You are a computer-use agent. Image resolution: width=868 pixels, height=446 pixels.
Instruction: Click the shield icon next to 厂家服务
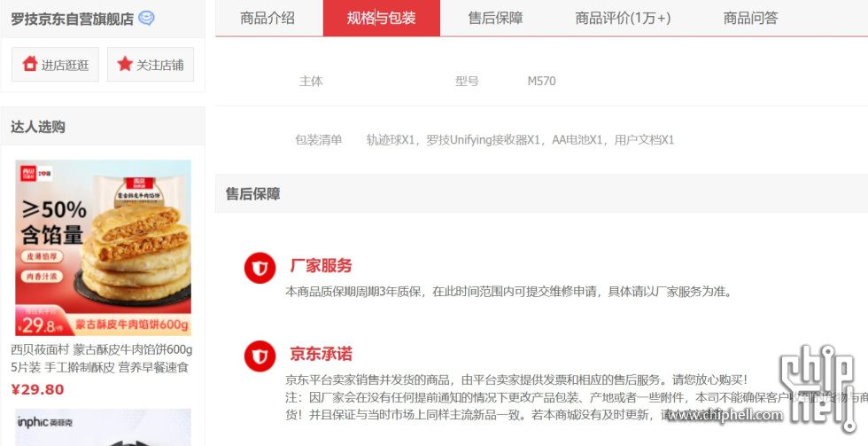[x=260, y=268]
